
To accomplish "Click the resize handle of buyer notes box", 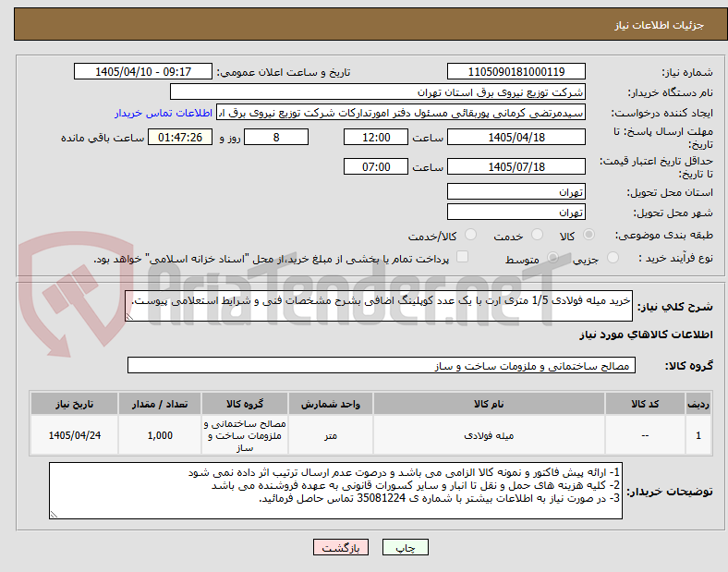I will pyautogui.click(x=54, y=515).
